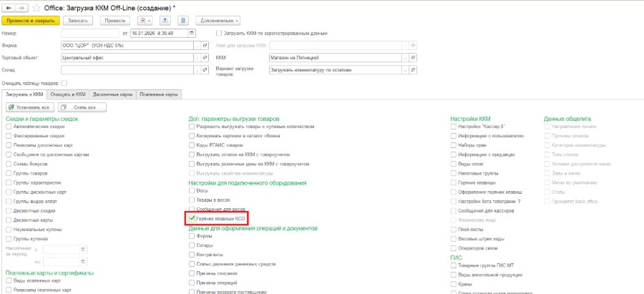Viewport: 644px width, 294px height.
Task: Click help question mark near Настройки бота телеграмм
Action: tap(519, 201)
